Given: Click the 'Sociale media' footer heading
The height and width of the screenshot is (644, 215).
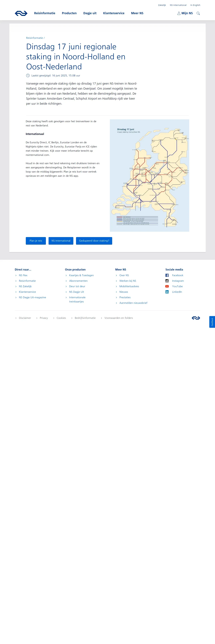Looking at the screenshot, I should 174,270.
